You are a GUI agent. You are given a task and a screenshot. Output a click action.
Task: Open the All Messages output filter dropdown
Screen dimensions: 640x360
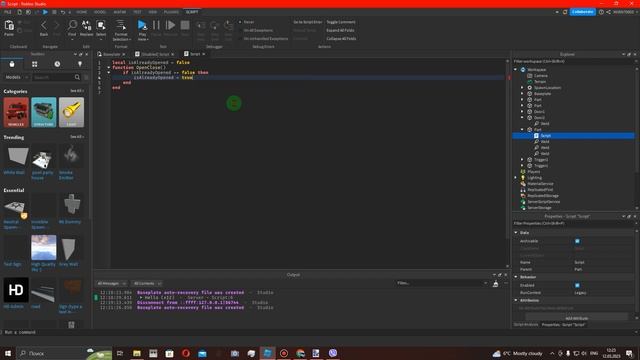click(111, 283)
